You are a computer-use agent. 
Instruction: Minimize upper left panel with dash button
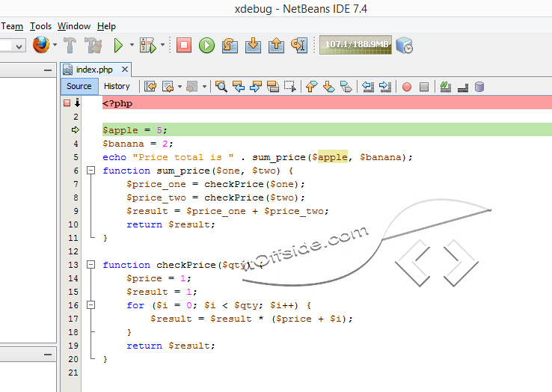tap(48, 70)
